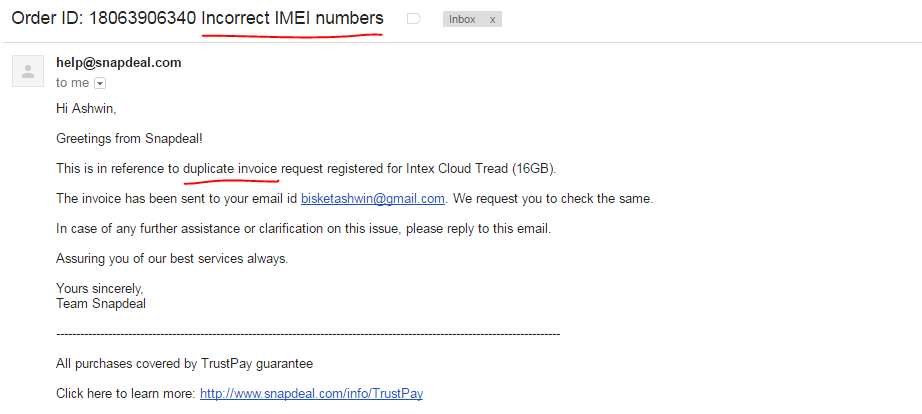
Task: Click sender name help@snapdeal.com
Action: [x=119, y=62]
